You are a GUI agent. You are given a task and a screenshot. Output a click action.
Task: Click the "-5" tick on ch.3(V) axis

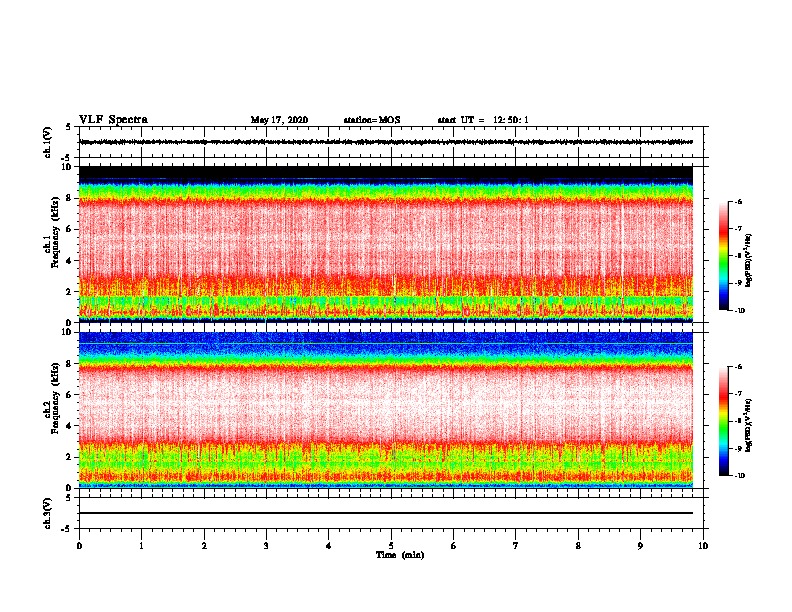pos(67,529)
